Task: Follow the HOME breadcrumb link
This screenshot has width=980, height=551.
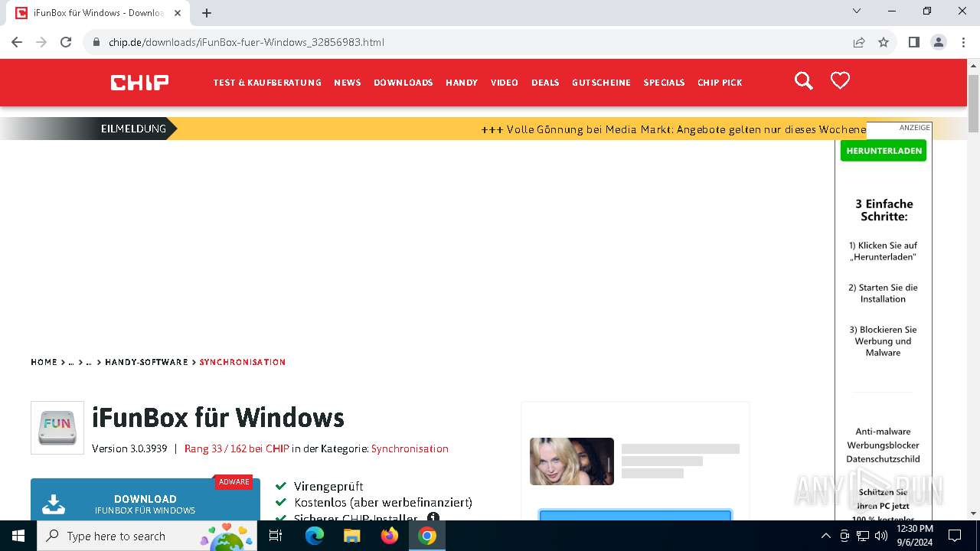Action: [44, 362]
